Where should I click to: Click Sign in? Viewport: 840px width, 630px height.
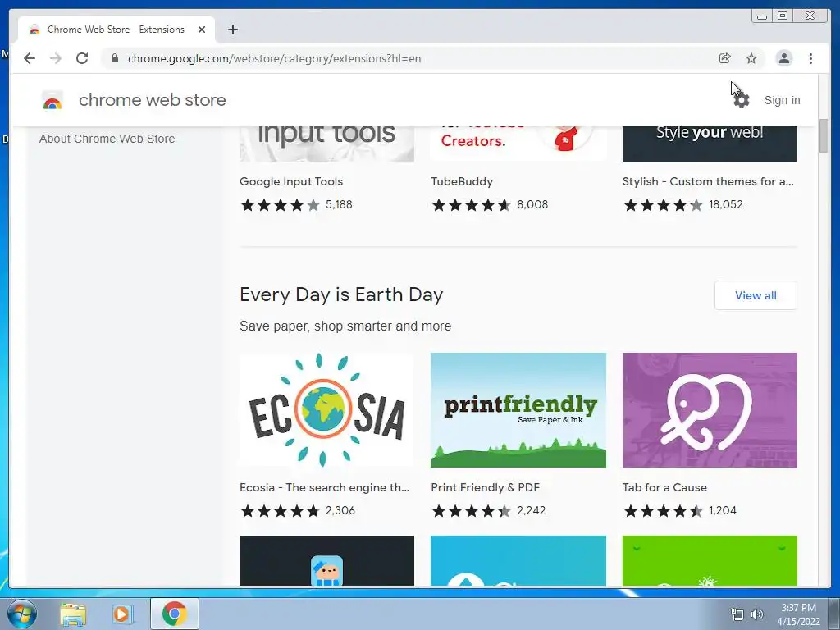click(782, 100)
